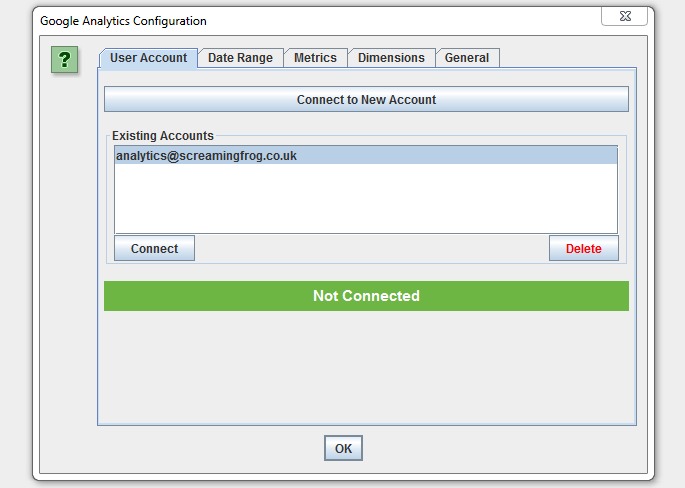Close the Google Analytics Configuration dialog

(624, 16)
